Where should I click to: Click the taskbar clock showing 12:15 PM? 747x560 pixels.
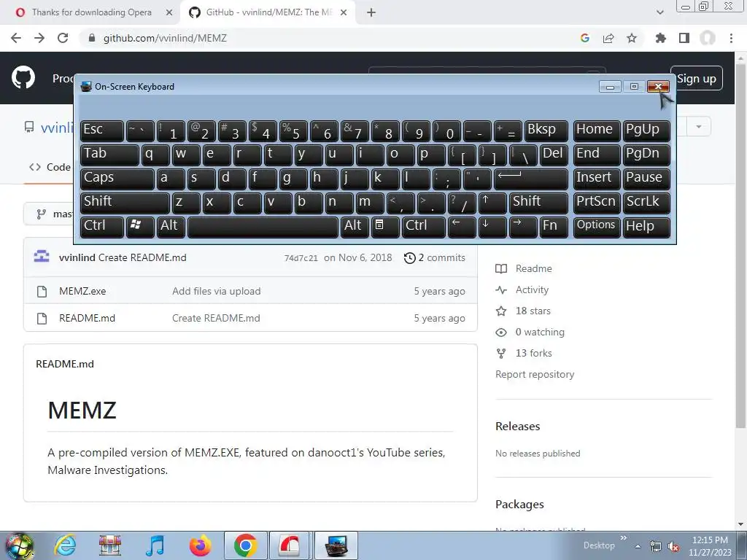tap(710, 546)
